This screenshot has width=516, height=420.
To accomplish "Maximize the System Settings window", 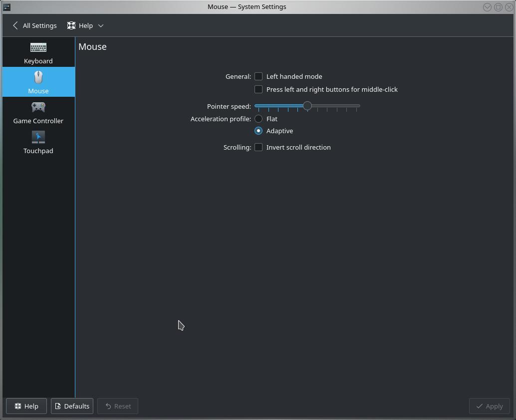I will click(x=498, y=7).
